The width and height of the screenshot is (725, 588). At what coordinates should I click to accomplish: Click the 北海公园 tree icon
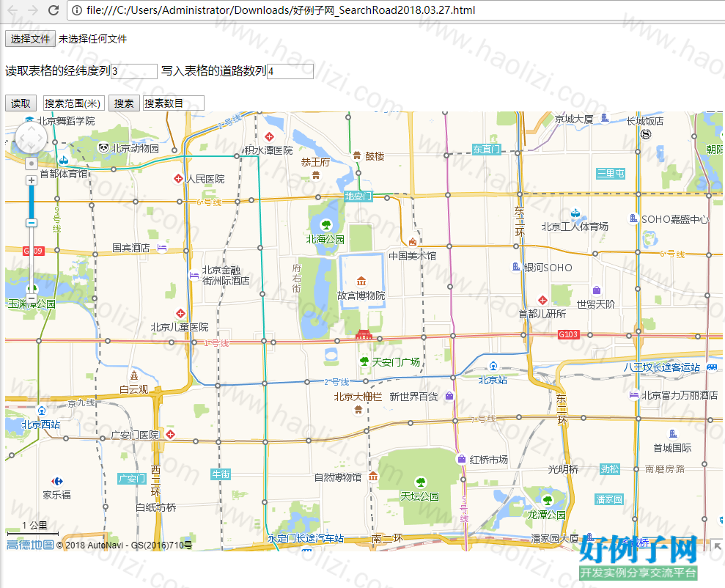pyautogui.click(x=326, y=225)
